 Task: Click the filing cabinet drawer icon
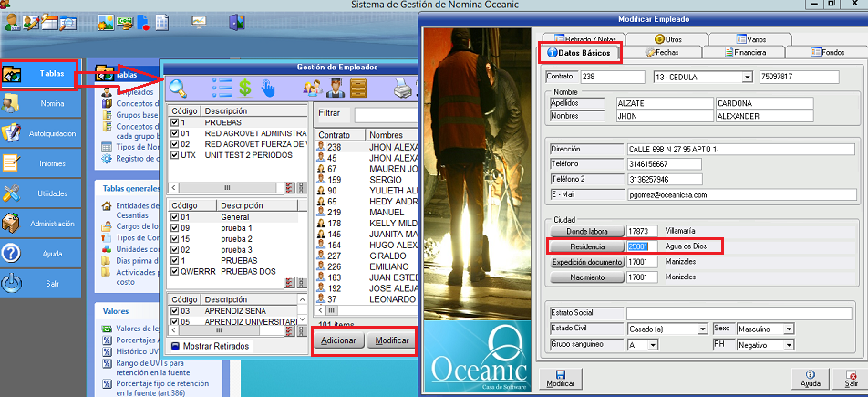tap(358, 89)
